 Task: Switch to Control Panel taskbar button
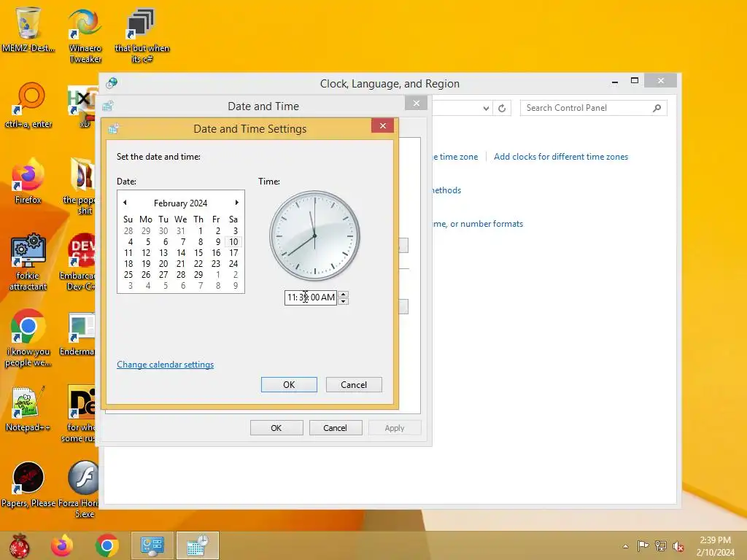point(152,545)
